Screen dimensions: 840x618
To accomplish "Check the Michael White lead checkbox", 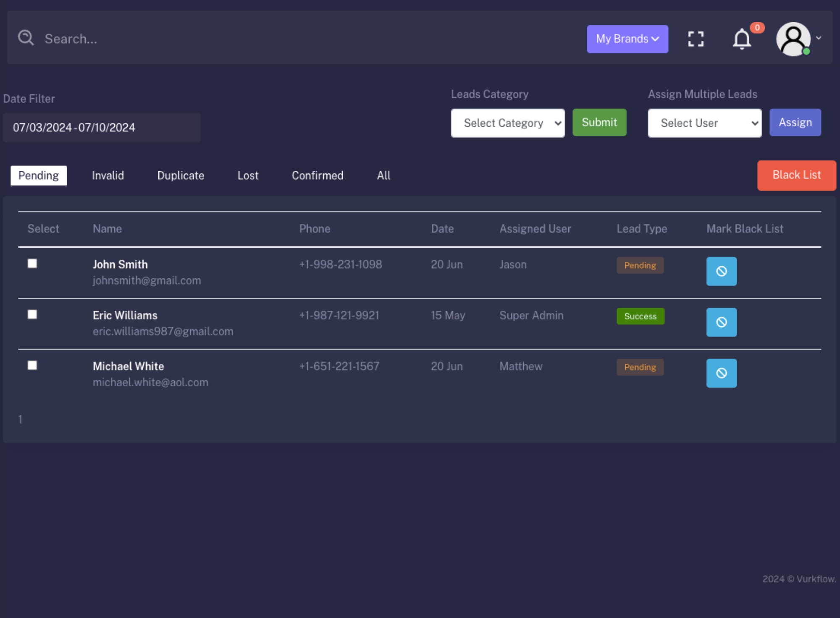I will click(32, 365).
